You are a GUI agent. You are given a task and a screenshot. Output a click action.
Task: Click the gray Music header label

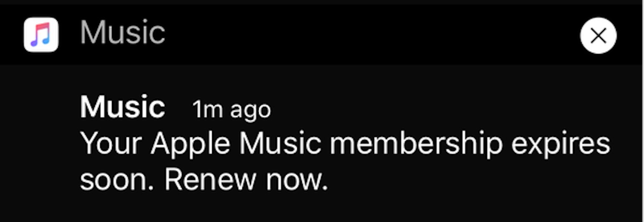(122, 33)
